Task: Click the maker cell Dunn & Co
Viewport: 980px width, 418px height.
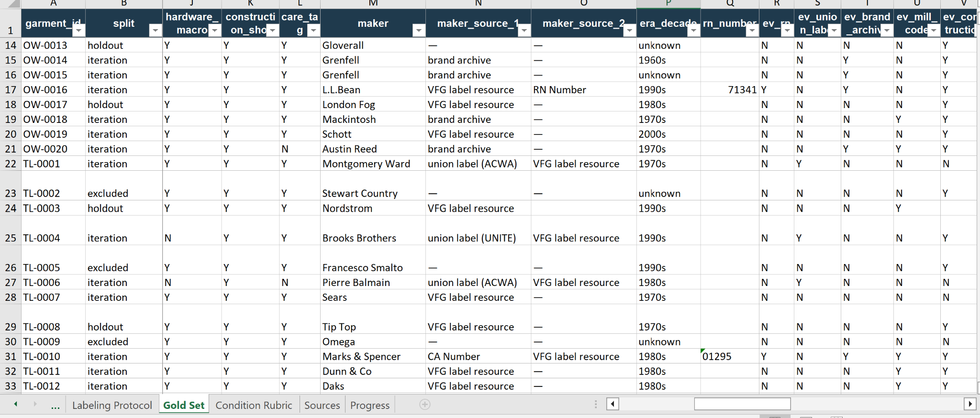Action: point(373,371)
